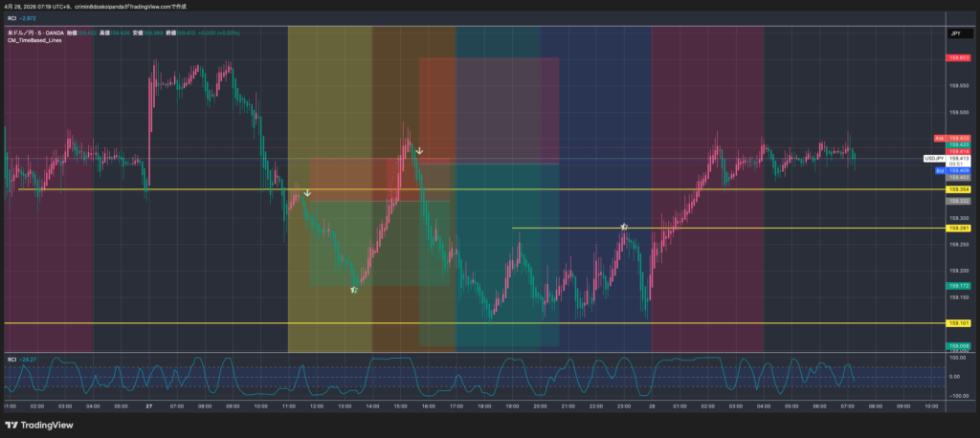Screen dimensions: 980x438
Task: Click the USDJPY symbol price tag
Action: 935,158
